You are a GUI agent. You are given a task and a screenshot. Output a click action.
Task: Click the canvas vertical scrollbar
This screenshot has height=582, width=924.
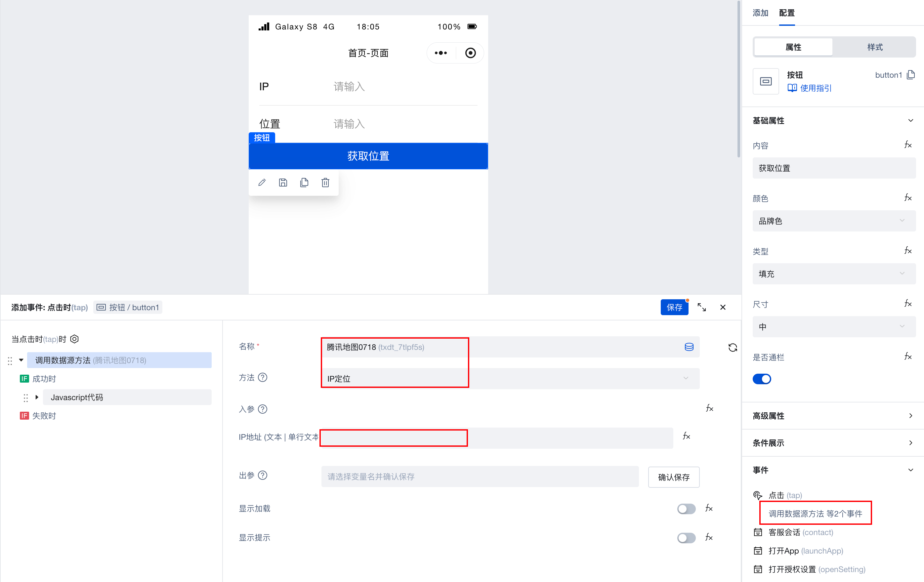pos(739,79)
